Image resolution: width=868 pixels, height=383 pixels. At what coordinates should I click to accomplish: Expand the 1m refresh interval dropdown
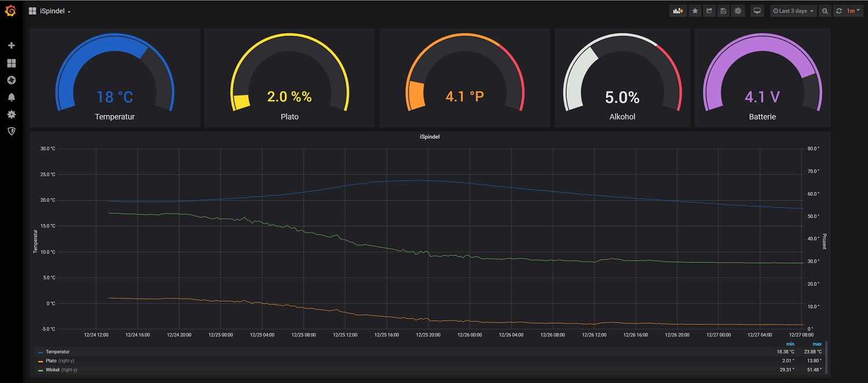click(854, 11)
